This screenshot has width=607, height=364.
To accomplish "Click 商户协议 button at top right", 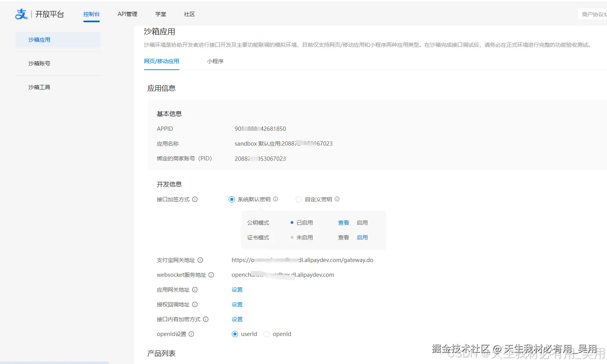I will click(x=593, y=14).
